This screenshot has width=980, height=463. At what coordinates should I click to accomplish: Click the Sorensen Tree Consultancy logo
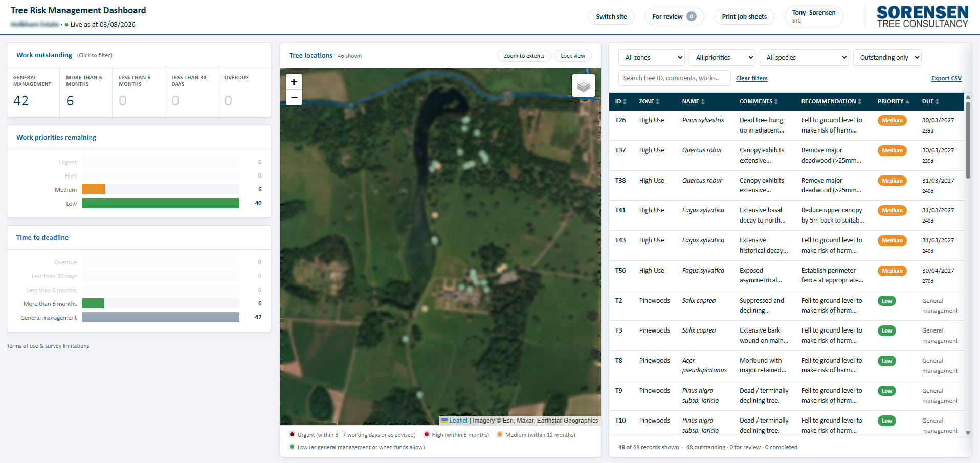coord(922,17)
